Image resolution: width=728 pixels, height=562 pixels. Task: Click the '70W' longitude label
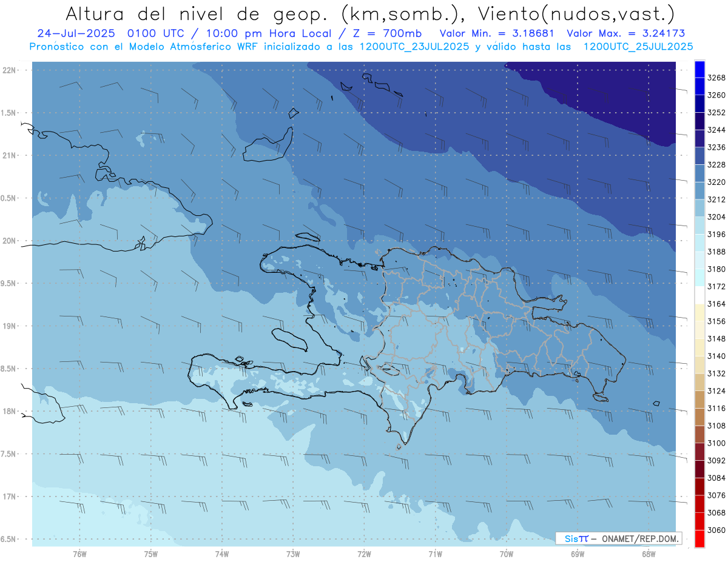(507, 554)
